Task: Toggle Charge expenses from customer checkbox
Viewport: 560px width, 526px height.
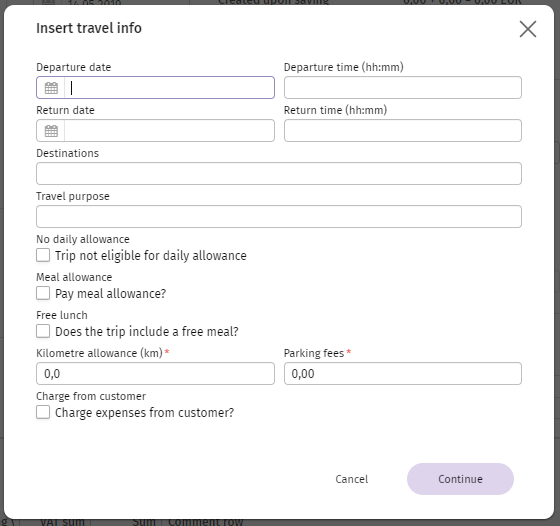Action: [x=43, y=412]
